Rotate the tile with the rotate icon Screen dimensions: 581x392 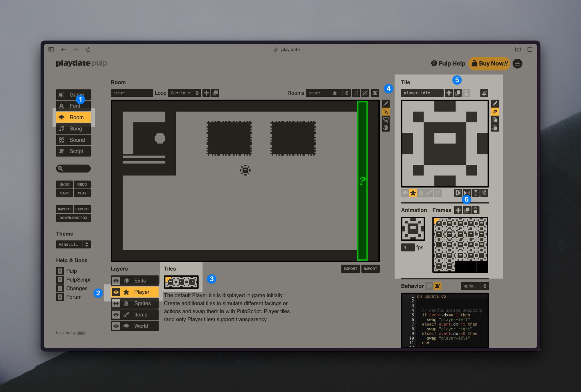point(484,193)
